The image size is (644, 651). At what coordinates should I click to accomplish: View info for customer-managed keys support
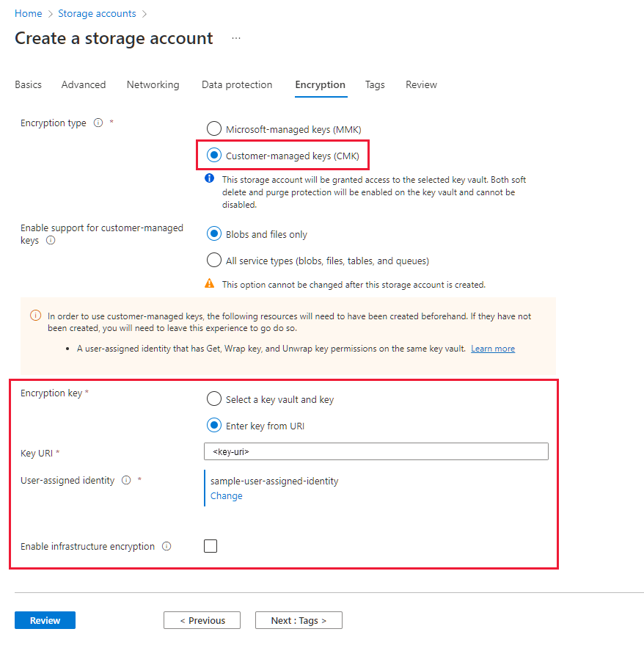pos(48,240)
